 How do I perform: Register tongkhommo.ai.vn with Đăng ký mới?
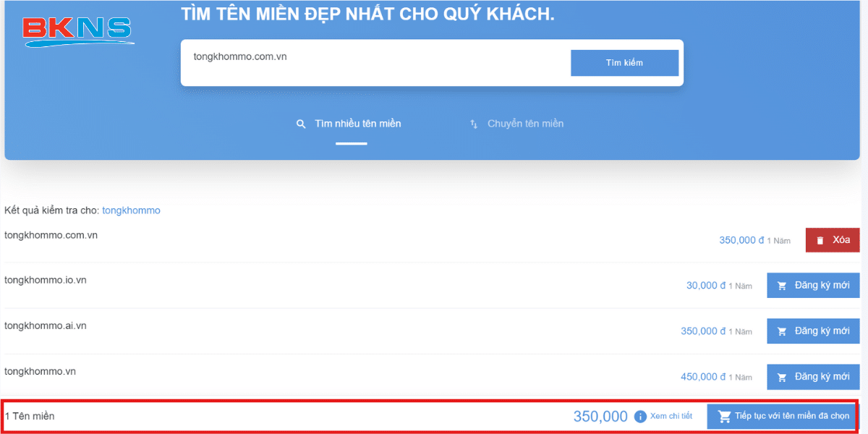813,331
